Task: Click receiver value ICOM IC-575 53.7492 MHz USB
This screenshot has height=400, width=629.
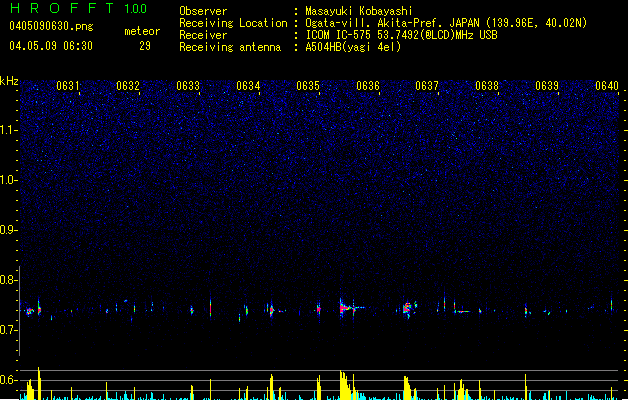Action: (402, 35)
